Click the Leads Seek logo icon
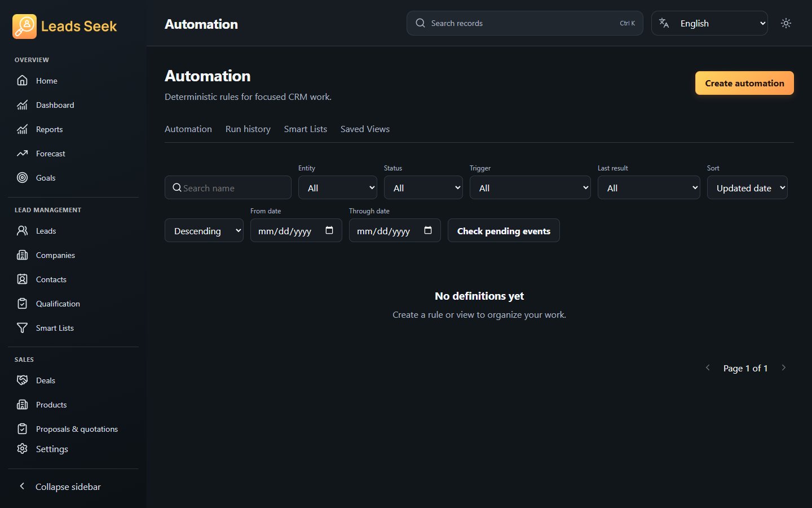 click(24, 27)
